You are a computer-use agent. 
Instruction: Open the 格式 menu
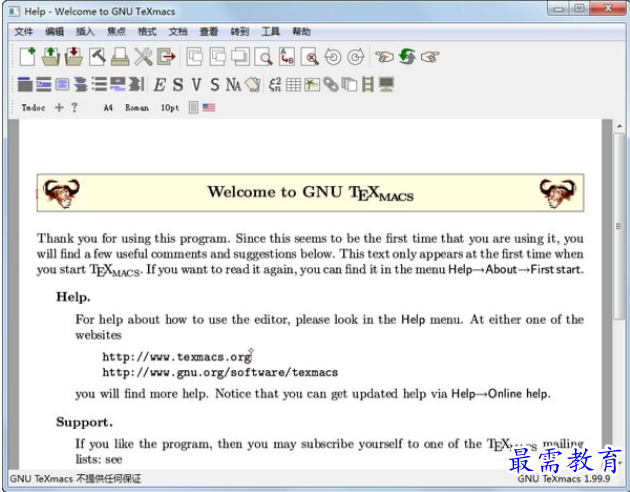coord(147,31)
